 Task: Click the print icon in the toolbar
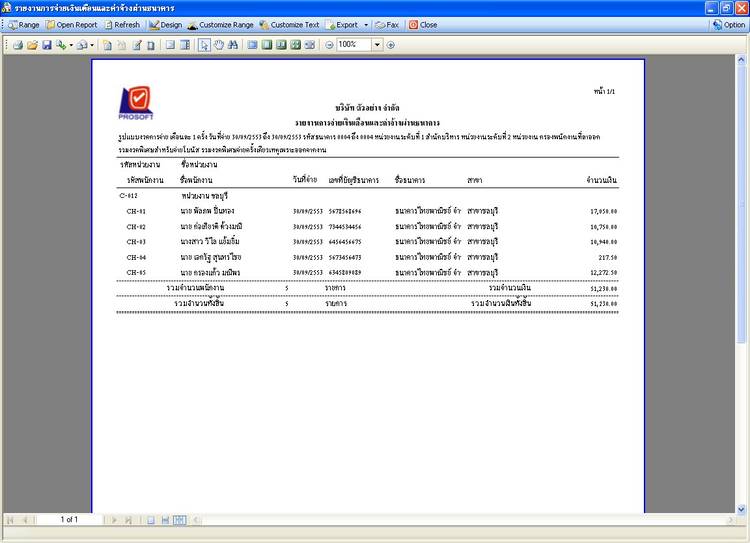pyautogui.click(x=19, y=45)
